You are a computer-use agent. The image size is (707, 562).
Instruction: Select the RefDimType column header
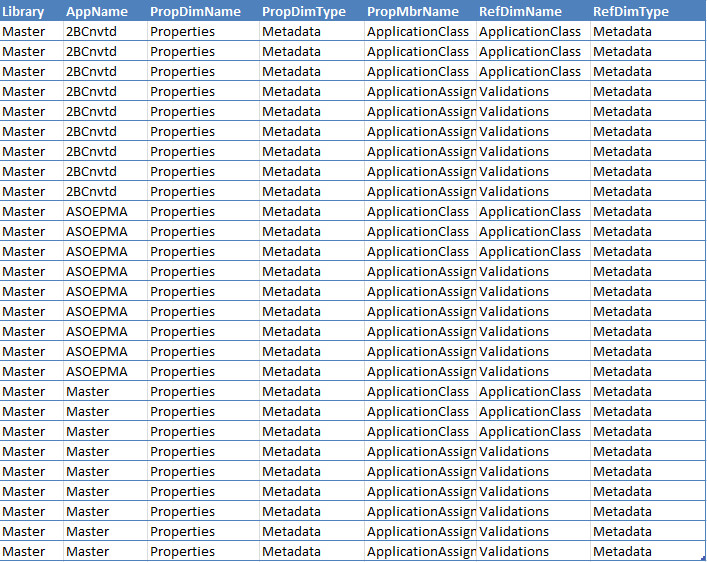pos(648,11)
